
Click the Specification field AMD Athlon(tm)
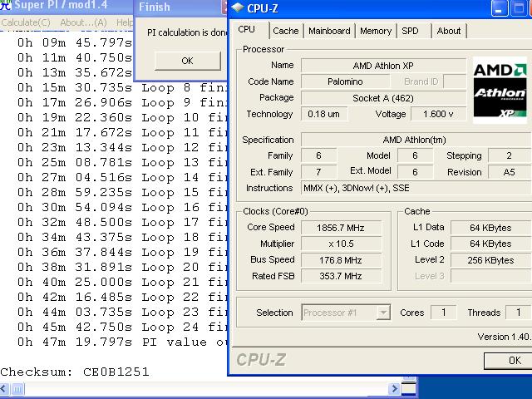(x=416, y=140)
